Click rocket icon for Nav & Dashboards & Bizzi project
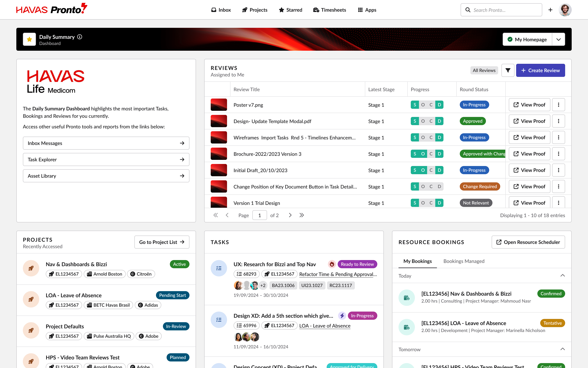This screenshot has height=368, width=588. click(31, 268)
